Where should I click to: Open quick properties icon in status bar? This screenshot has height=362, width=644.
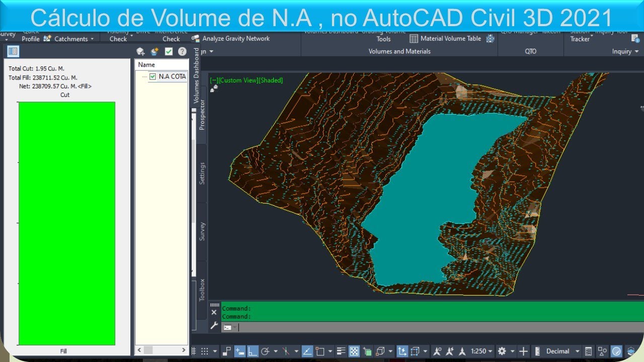pyautogui.click(x=588, y=351)
